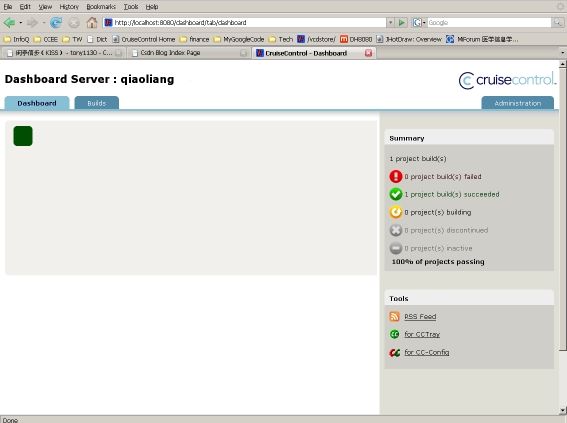The width and height of the screenshot is (567, 423).
Task: Open the finance bookmark folder
Action: pyautogui.click(x=195, y=39)
